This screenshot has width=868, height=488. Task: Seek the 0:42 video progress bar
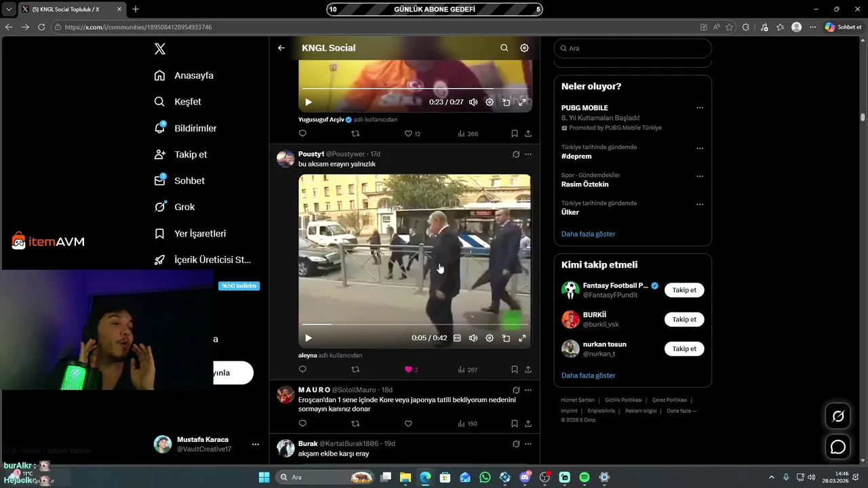click(x=415, y=325)
